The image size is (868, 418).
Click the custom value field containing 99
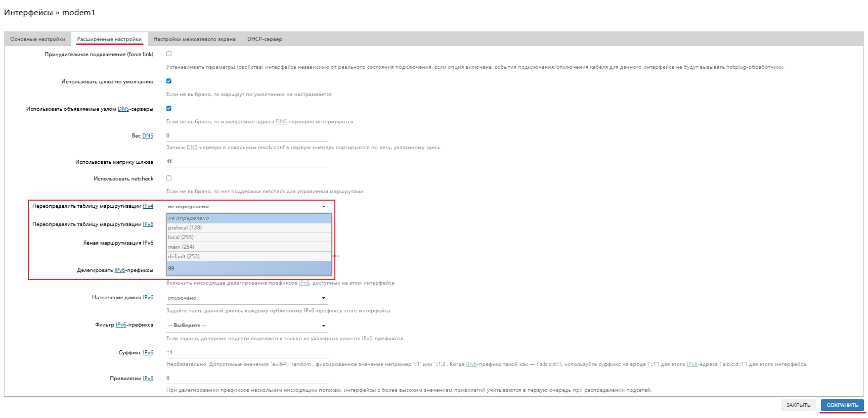pos(249,268)
